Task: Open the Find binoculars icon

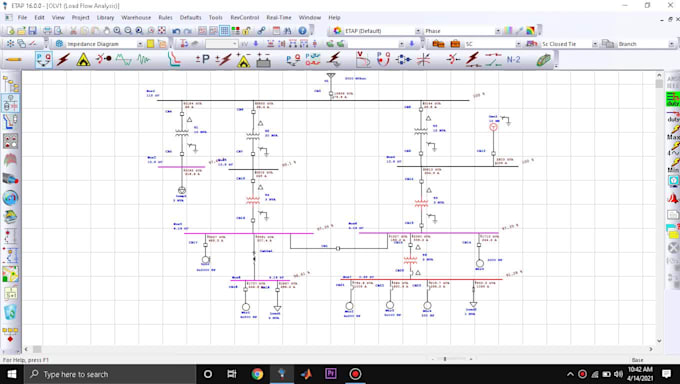Action: [288, 31]
